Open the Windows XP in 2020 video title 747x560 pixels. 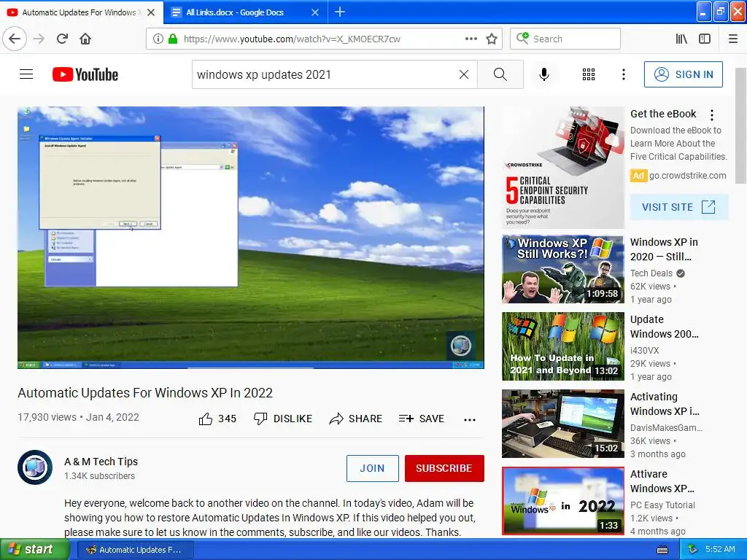click(664, 249)
